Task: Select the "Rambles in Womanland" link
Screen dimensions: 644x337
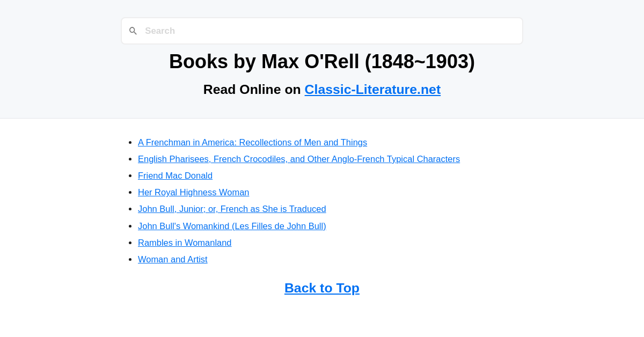Action: [x=185, y=243]
